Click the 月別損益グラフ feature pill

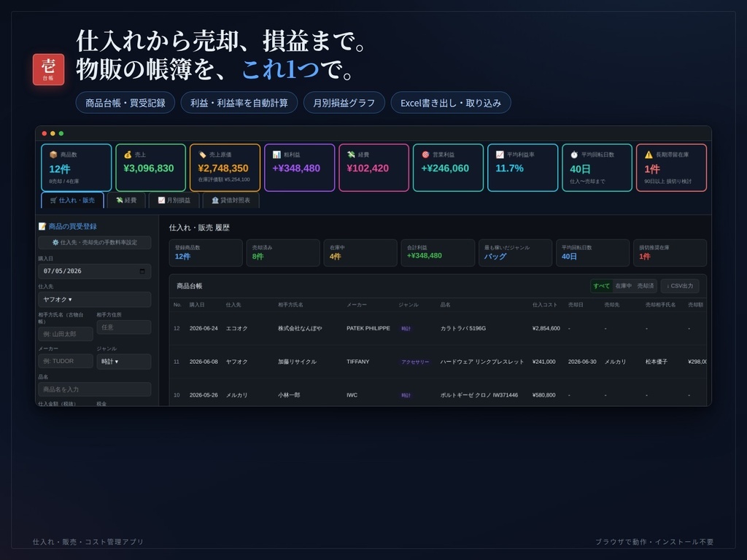tap(344, 103)
